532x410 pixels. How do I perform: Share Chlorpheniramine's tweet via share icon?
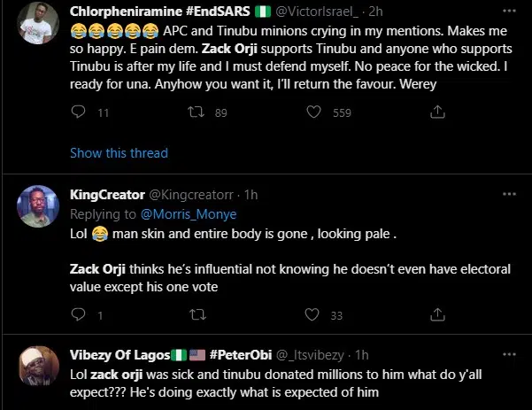click(x=436, y=112)
